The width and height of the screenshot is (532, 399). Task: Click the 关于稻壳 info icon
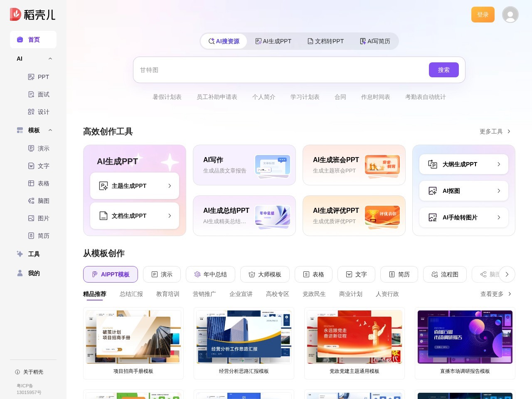17,372
